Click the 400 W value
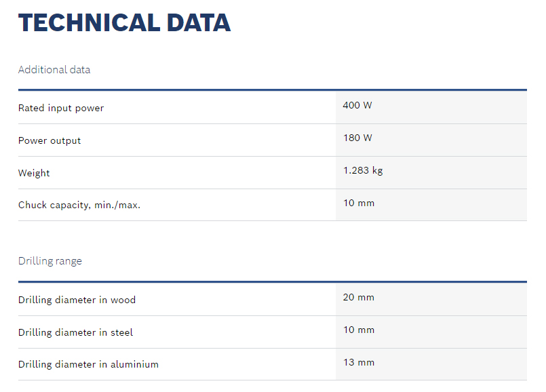Image resolution: width=546 pixels, height=392 pixels. (357, 105)
